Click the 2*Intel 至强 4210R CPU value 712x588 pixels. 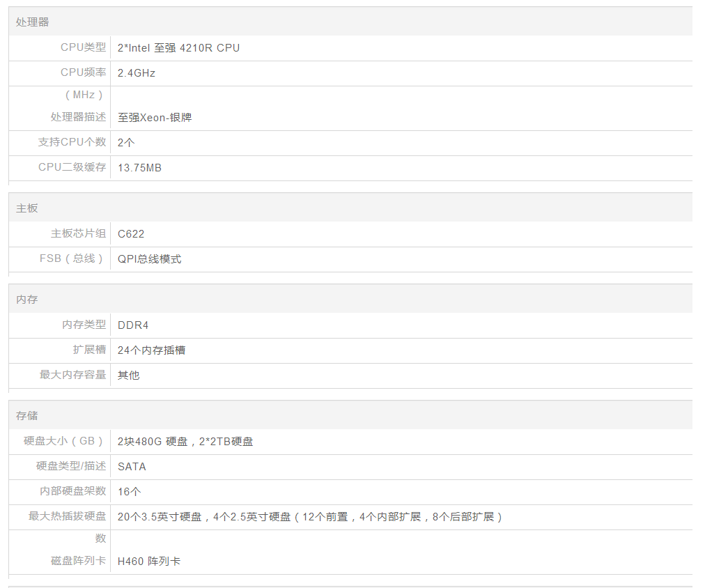click(178, 48)
